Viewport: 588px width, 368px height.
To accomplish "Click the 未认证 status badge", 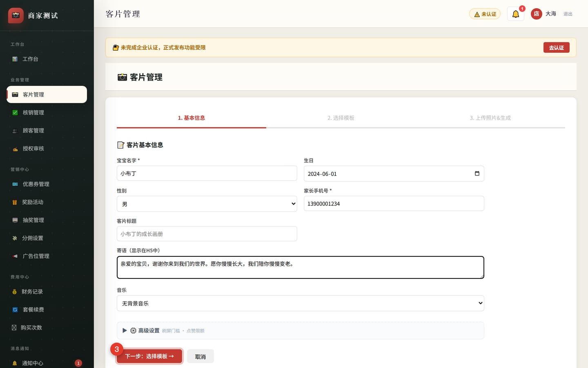I will (x=485, y=14).
